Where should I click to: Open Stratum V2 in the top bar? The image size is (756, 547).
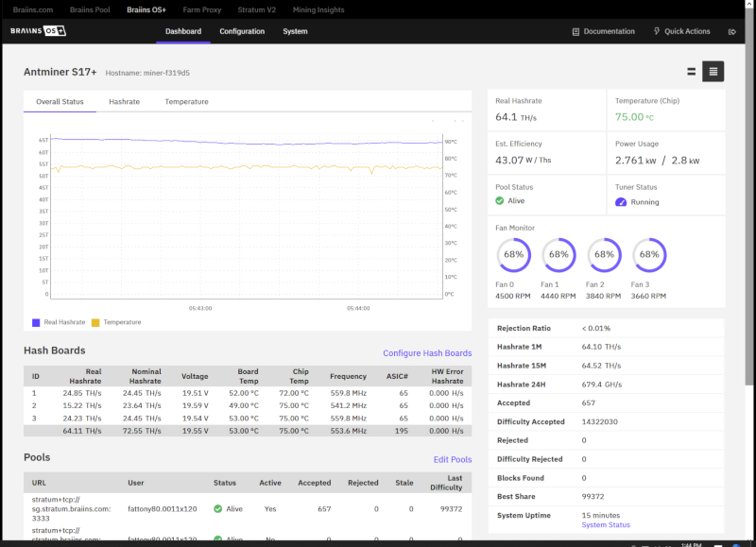click(256, 9)
